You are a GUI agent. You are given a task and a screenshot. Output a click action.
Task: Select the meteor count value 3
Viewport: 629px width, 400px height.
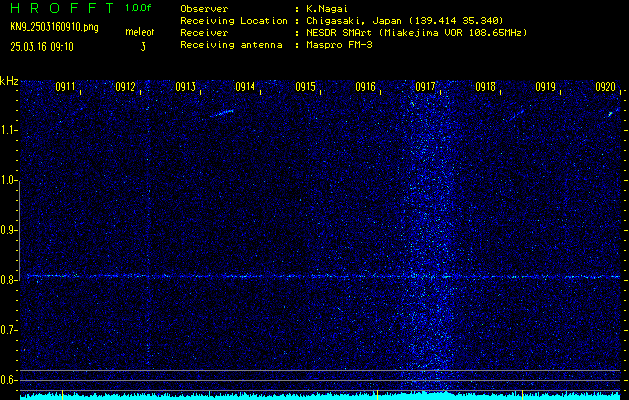[143, 47]
